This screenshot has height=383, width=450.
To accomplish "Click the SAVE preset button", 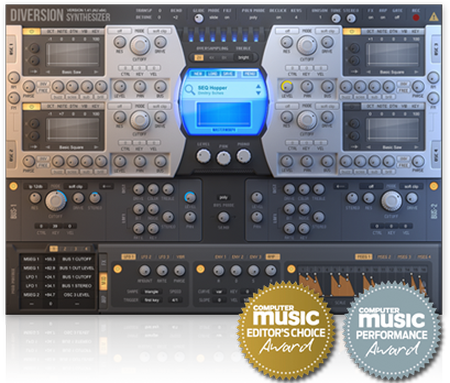I will click(x=228, y=74).
